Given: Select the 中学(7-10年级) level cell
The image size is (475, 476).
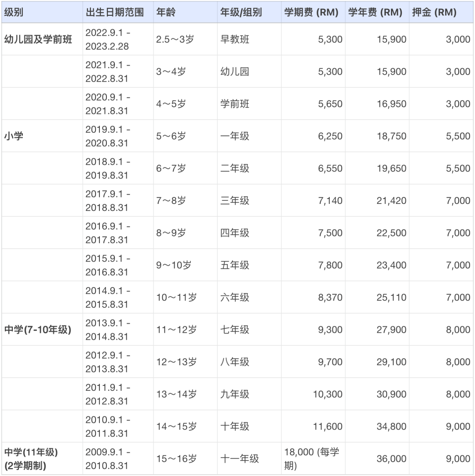Looking at the screenshot, I should click(x=42, y=330).
